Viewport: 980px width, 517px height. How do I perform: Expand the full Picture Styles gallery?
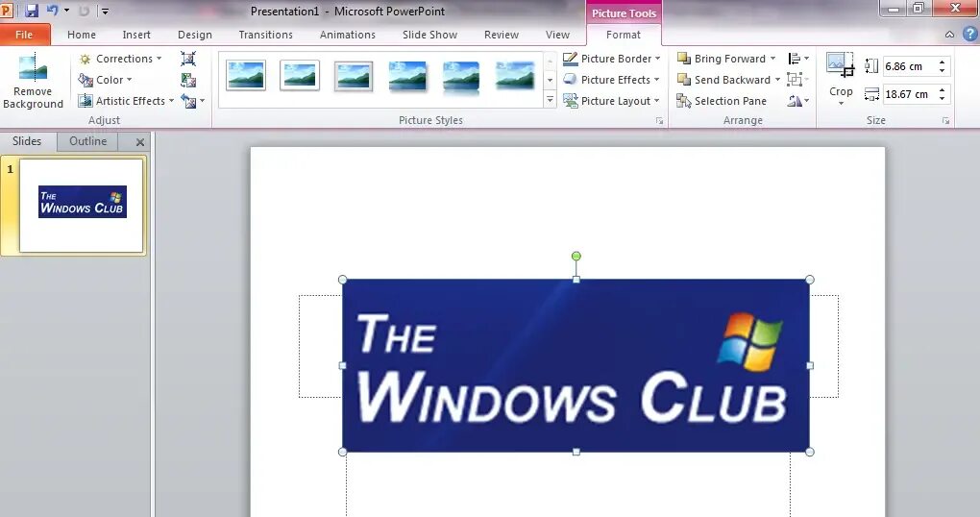click(550, 99)
